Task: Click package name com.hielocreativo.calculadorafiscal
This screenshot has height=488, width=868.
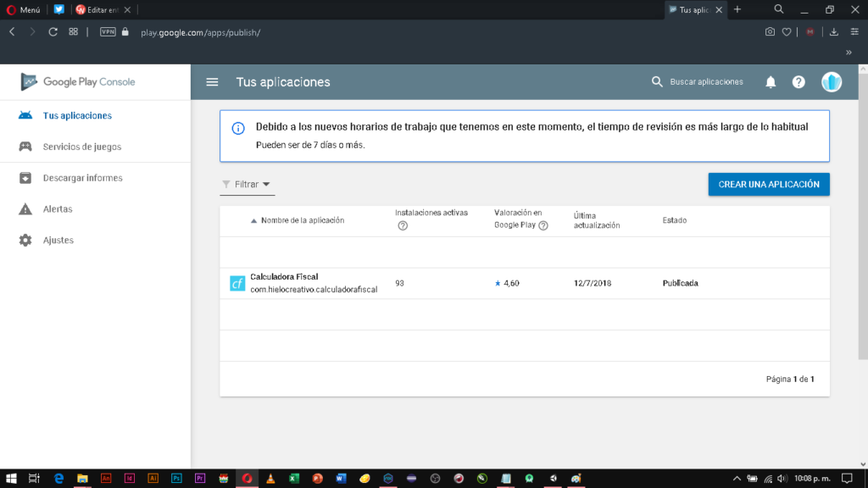Action: pyautogui.click(x=314, y=290)
